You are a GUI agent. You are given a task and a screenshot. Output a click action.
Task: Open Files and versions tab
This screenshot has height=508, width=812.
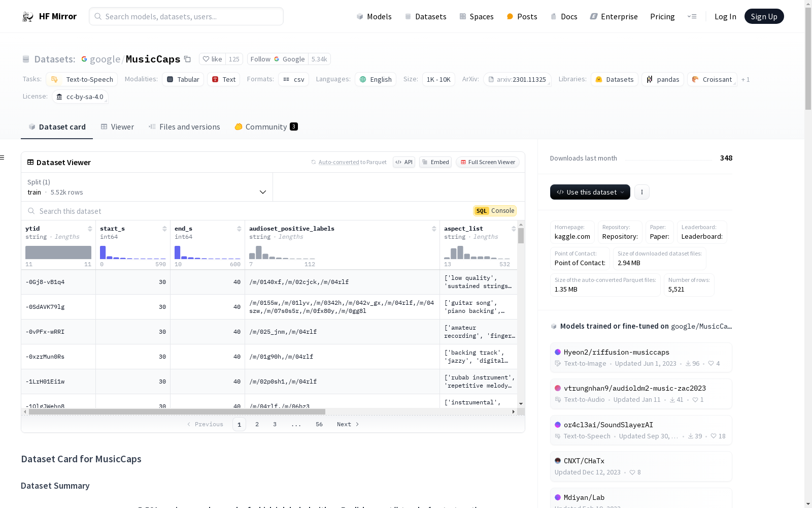coord(184,127)
